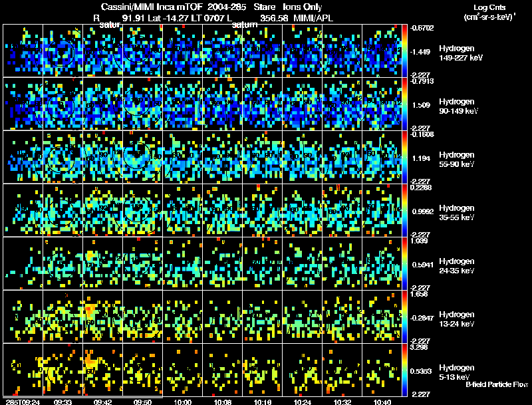The width and height of the screenshot is (532, 405).
Task: Click the 'Hydrogen 90-149 keV' row label
Action: coord(459,106)
